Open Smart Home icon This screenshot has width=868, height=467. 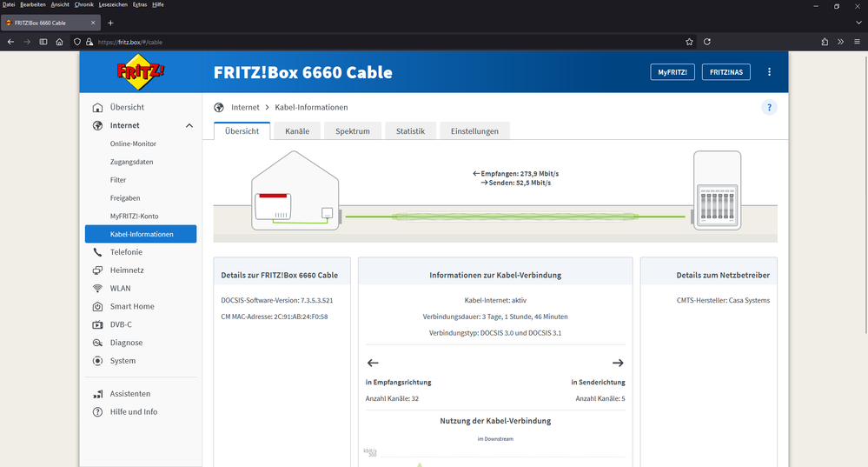[97, 306]
